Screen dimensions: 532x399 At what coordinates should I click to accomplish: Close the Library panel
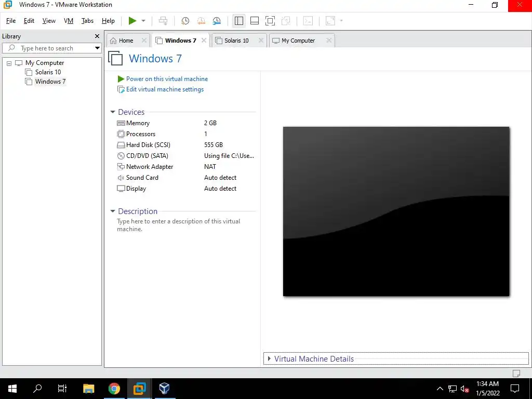[97, 36]
